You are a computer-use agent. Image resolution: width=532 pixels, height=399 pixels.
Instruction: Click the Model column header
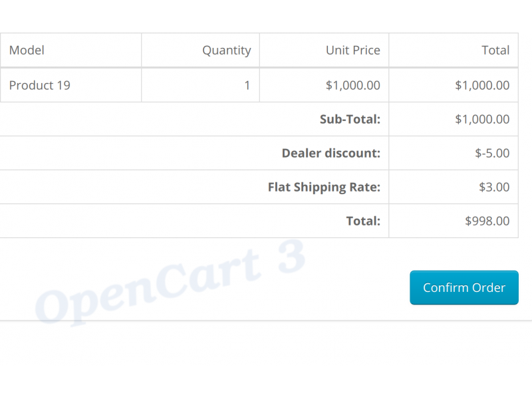click(x=70, y=51)
